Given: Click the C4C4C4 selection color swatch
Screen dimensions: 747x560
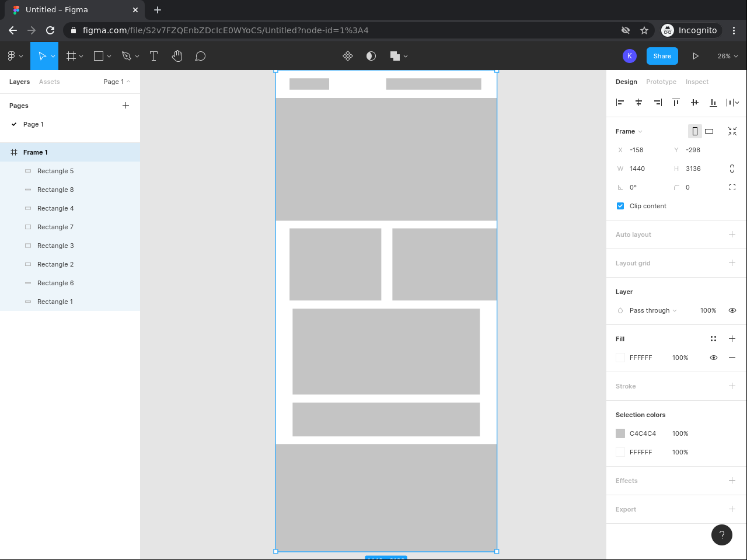Looking at the screenshot, I should (620, 433).
